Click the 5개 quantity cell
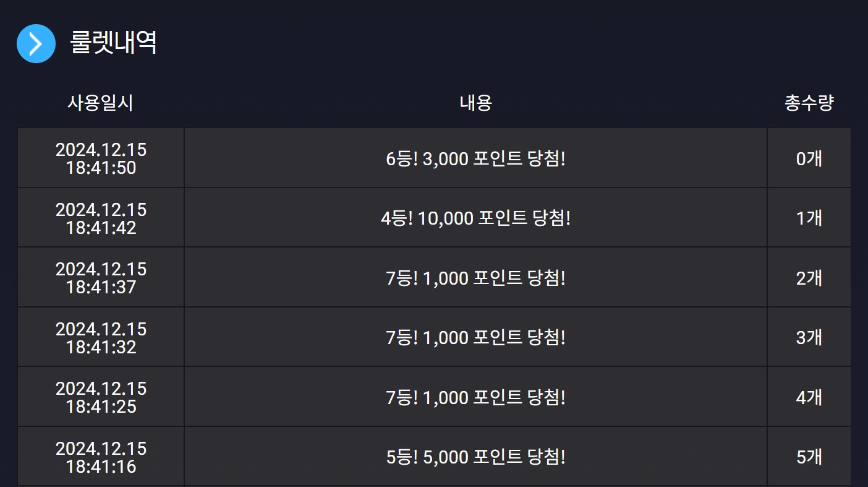Image resolution: width=868 pixels, height=487 pixels. coord(809,457)
